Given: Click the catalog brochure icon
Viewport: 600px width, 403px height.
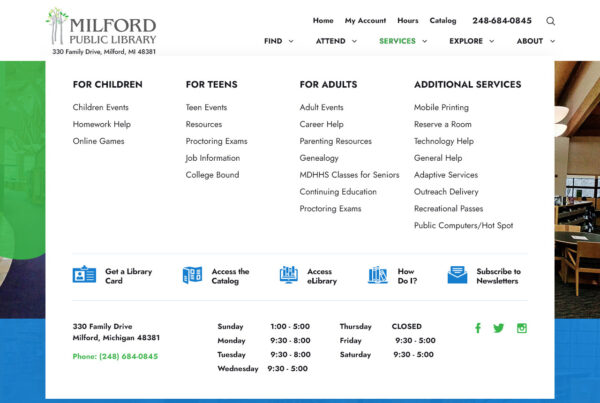Looking at the screenshot, I should pyautogui.click(x=192, y=275).
